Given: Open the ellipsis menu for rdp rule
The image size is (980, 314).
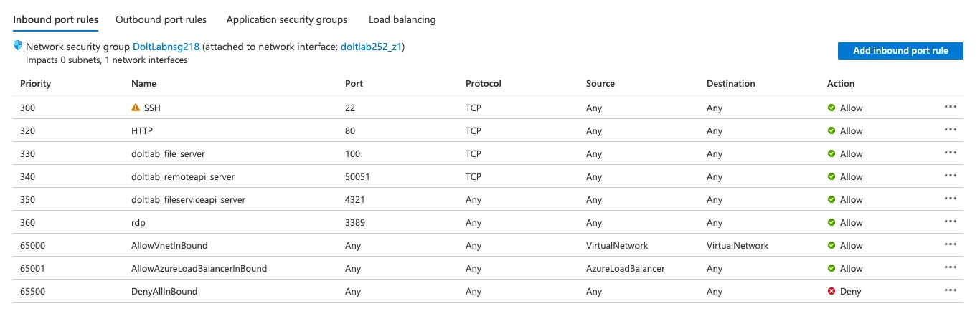Looking at the screenshot, I should point(951,222).
